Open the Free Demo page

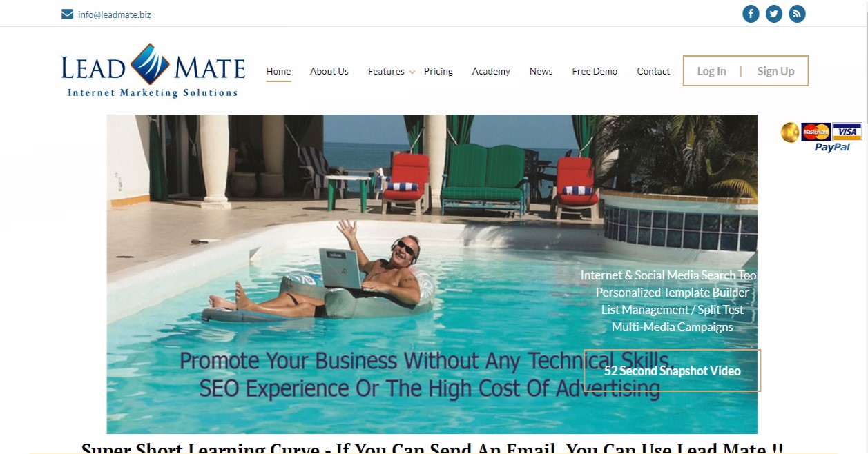tap(595, 71)
